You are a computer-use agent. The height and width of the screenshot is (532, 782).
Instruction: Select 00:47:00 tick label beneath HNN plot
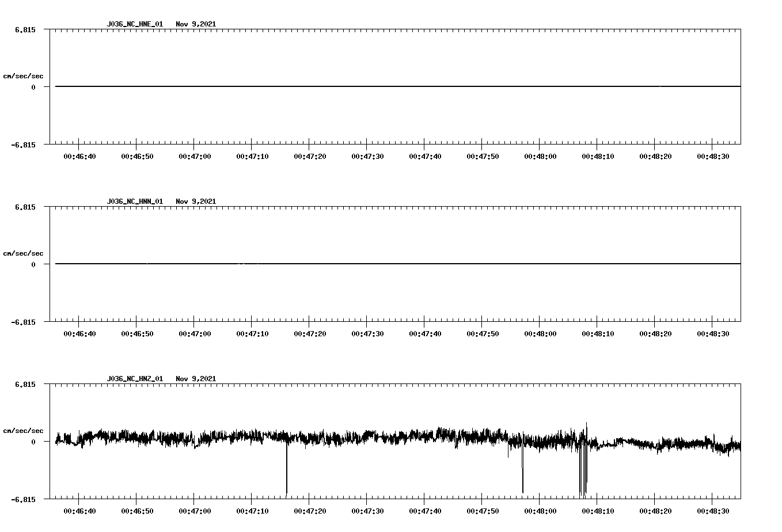tap(195, 333)
